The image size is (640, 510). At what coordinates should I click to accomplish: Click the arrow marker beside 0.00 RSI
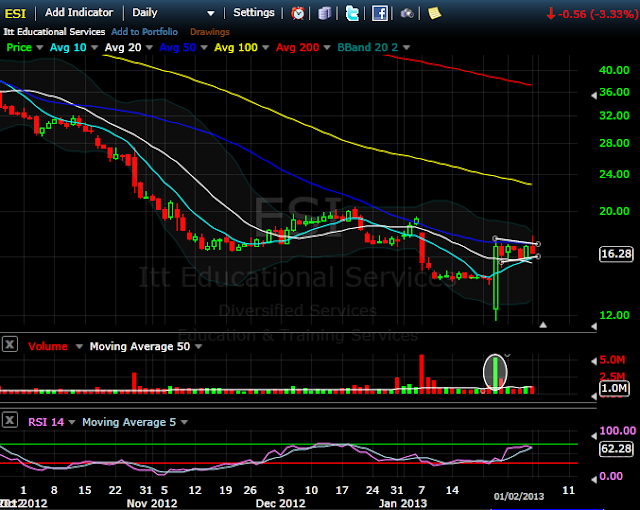click(594, 479)
